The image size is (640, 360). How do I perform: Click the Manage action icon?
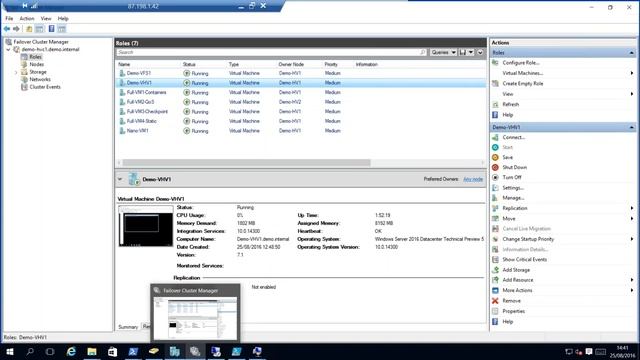coord(495,198)
